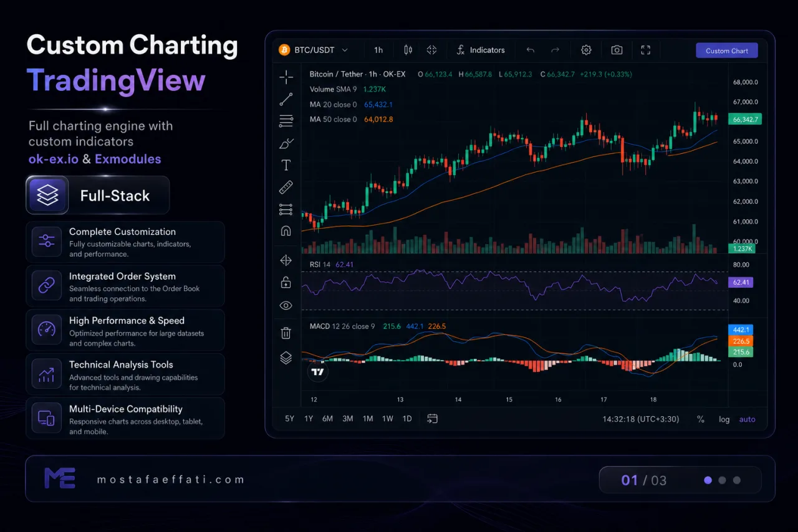This screenshot has width=798, height=532.
Task: Delete drawings with the trash icon
Action: tap(286, 333)
